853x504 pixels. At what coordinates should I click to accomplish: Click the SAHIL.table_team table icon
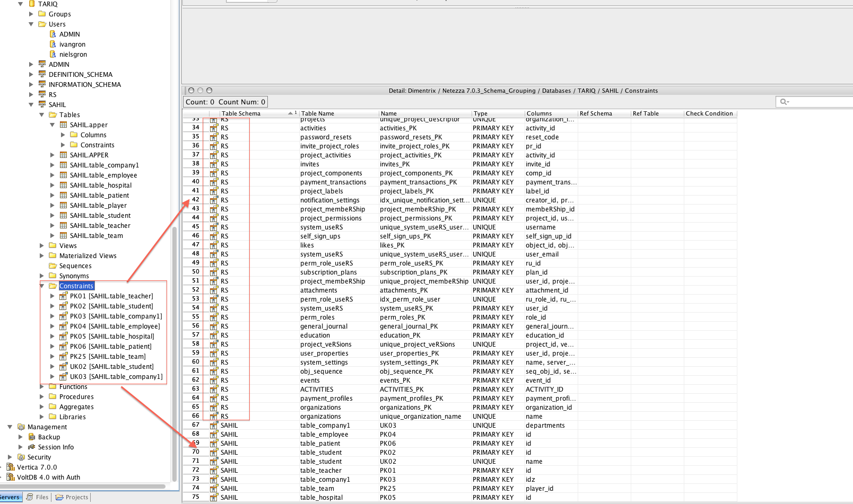point(64,235)
